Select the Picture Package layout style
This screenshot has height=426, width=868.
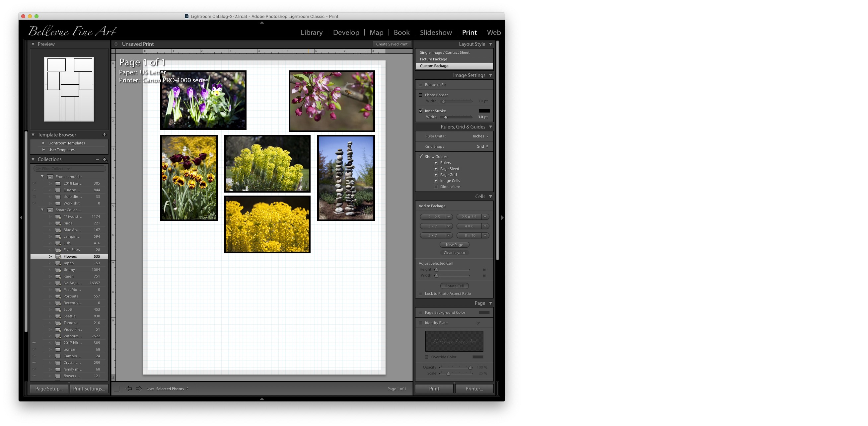tap(433, 59)
